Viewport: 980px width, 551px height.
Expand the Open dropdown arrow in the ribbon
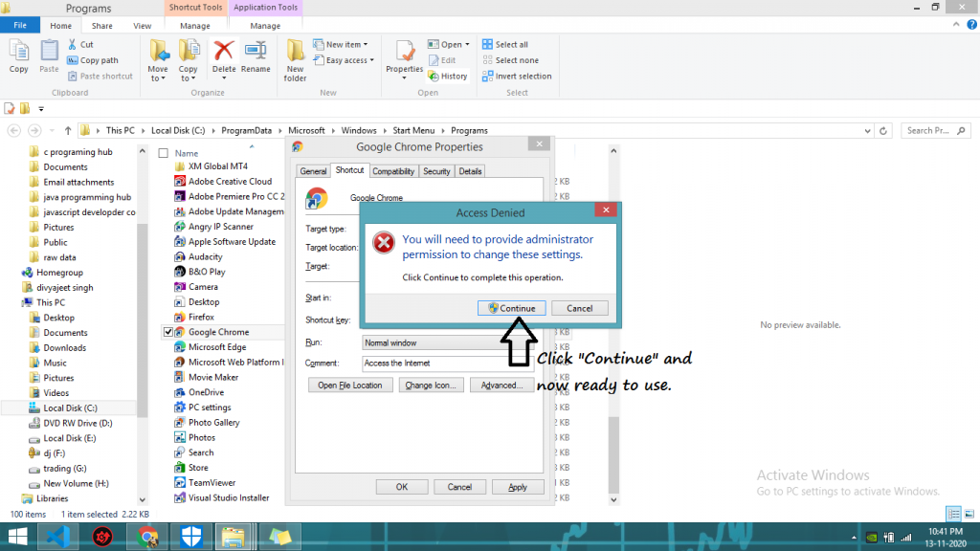click(x=467, y=44)
